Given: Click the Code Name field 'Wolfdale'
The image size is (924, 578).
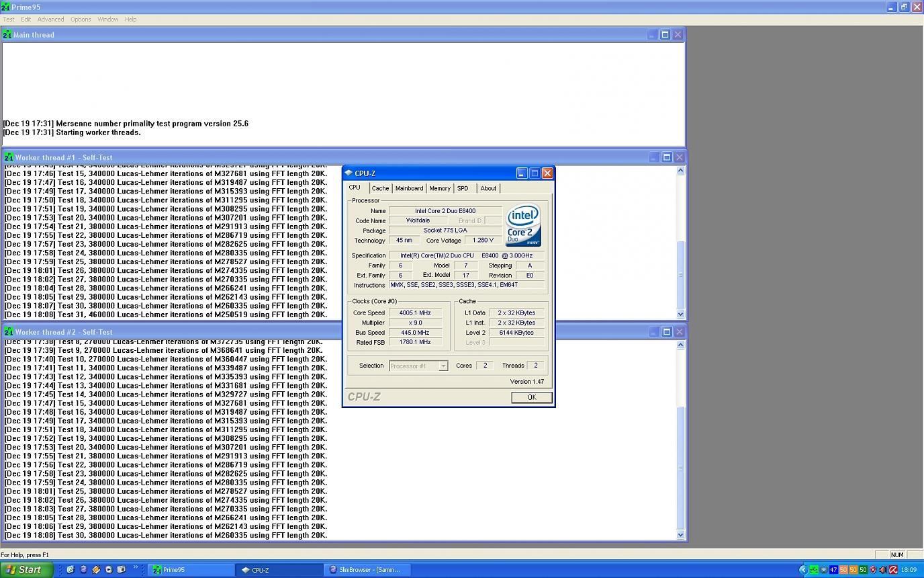Looking at the screenshot, I should (418, 220).
